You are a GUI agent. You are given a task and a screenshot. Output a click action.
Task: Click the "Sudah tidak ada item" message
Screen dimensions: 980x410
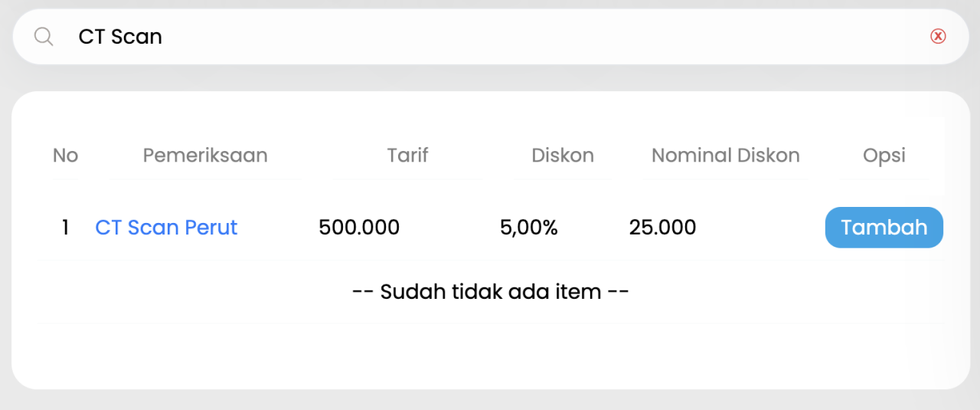[x=490, y=292]
